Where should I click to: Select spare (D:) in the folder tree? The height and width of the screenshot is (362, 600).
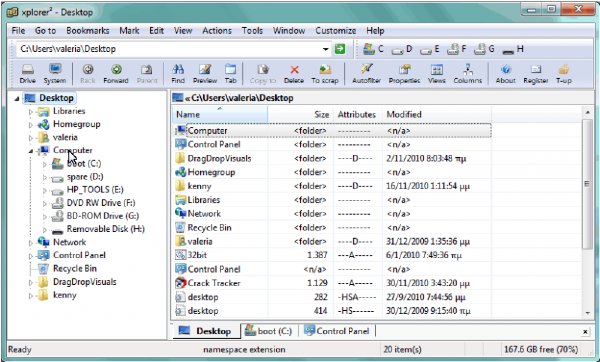tap(85, 177)
